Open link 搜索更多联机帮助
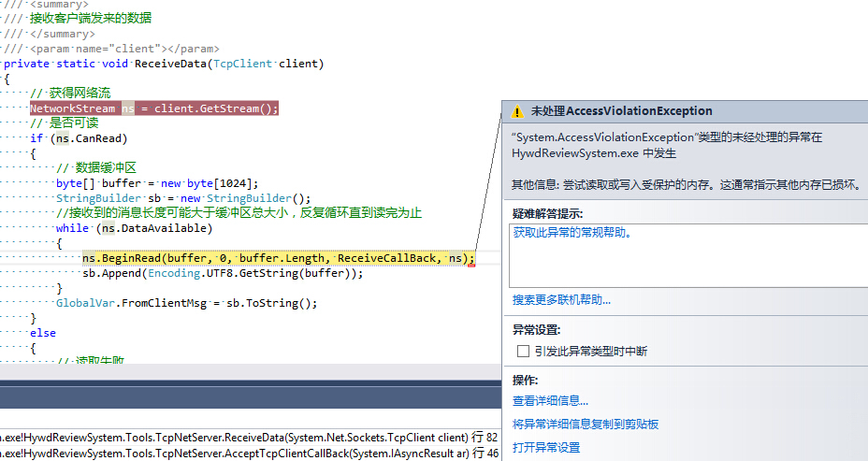Image resolution: width=868 pixels, height=461 pixels. pyautogui.click(x=561, y=300)
